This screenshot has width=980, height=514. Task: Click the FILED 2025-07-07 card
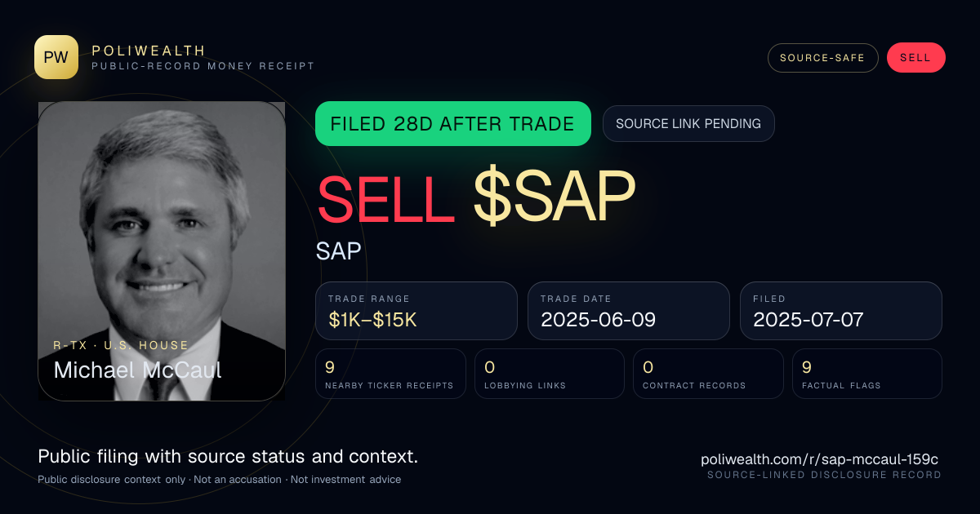point(841,311)
